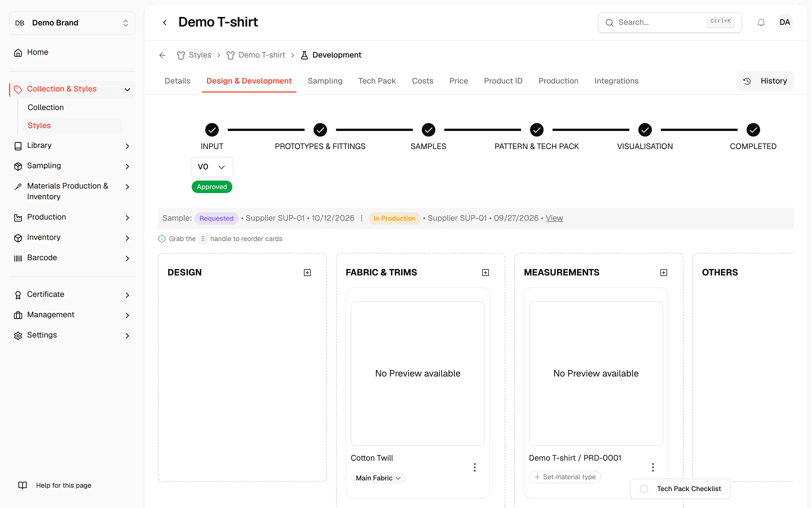Open the Tech Pack tab

click(377, 81)
